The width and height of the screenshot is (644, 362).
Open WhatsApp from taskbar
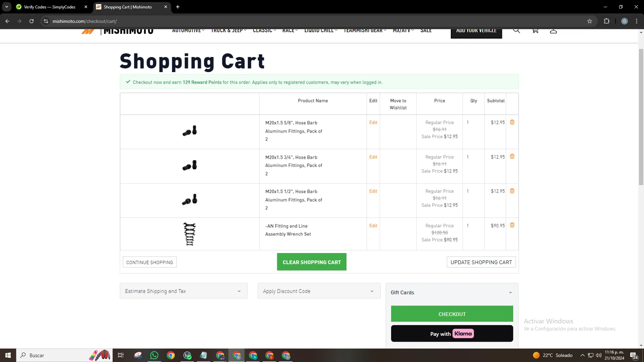click(154, 355)
